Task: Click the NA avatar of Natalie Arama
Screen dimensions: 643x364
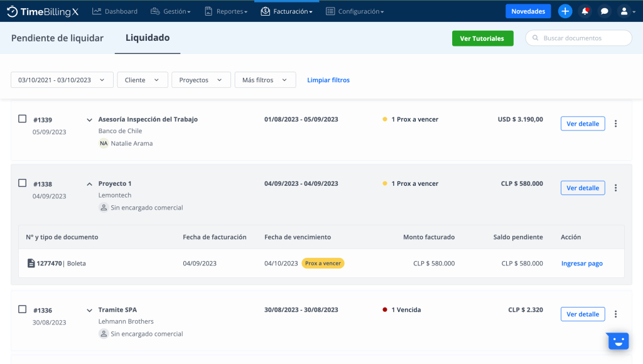Action: coord(104,143)
